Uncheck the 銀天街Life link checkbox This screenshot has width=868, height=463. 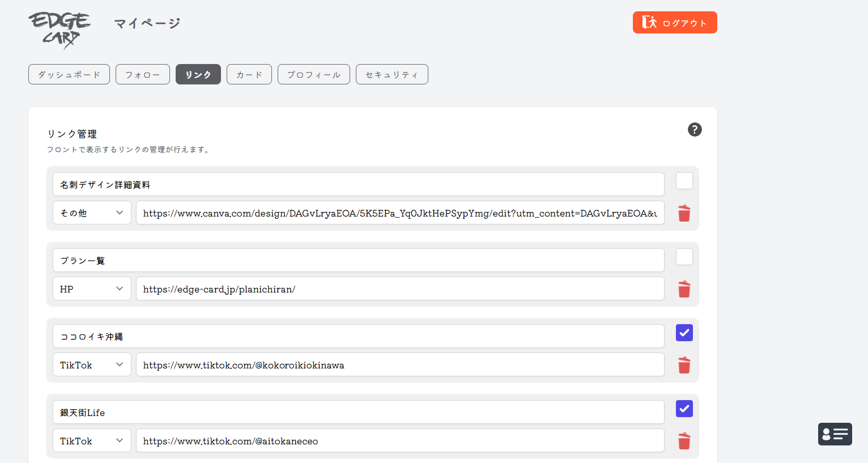point(684,409)
